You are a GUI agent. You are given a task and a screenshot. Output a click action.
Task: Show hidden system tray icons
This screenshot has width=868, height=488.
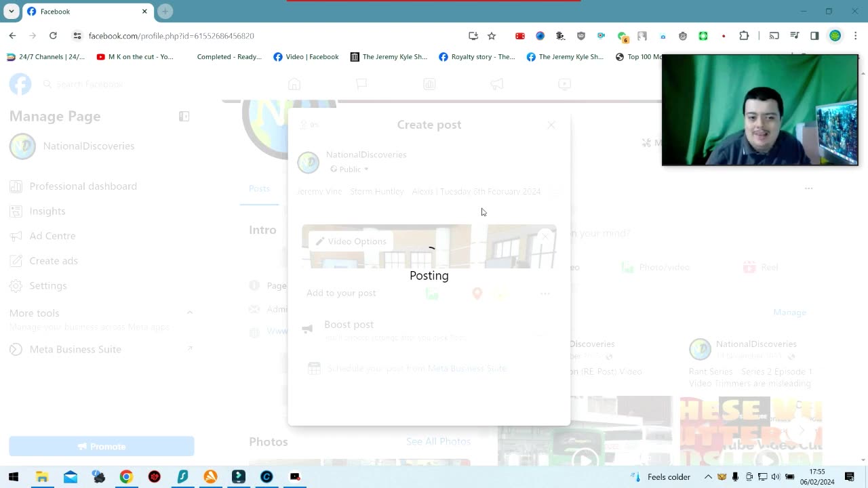point(708,477)
